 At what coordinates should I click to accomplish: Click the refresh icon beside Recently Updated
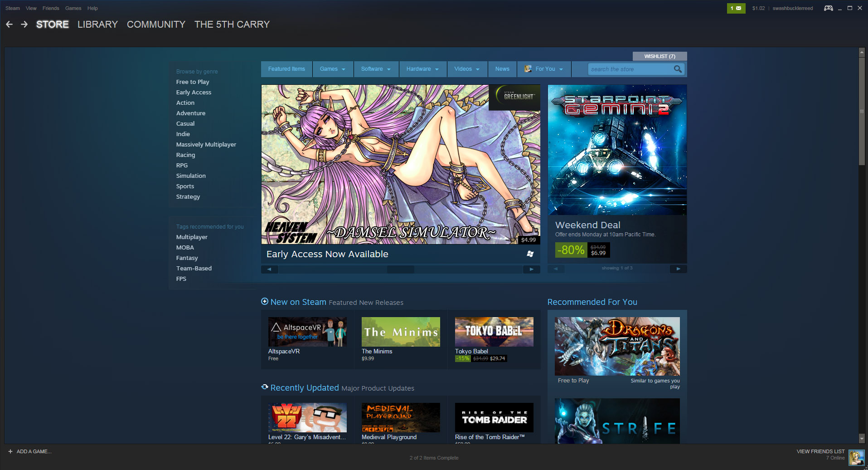(265, 387)
